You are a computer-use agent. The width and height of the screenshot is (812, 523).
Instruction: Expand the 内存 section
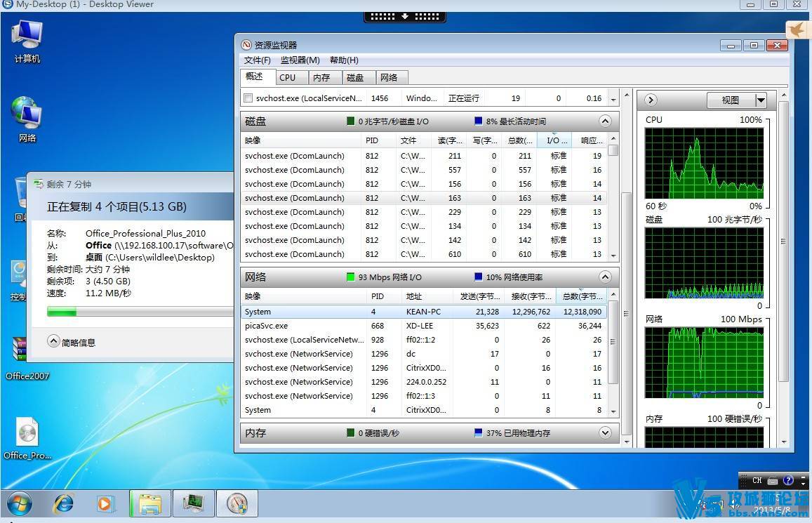tap(605, 433)
